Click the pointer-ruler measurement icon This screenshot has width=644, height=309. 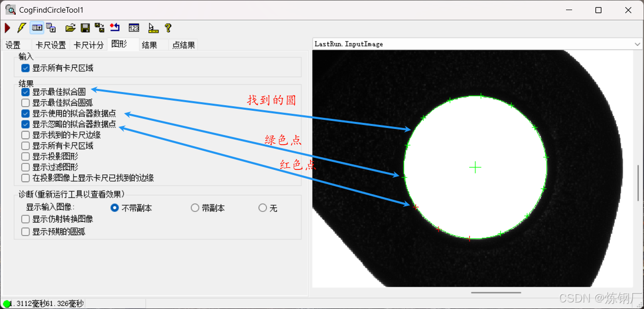click(153, 28)
